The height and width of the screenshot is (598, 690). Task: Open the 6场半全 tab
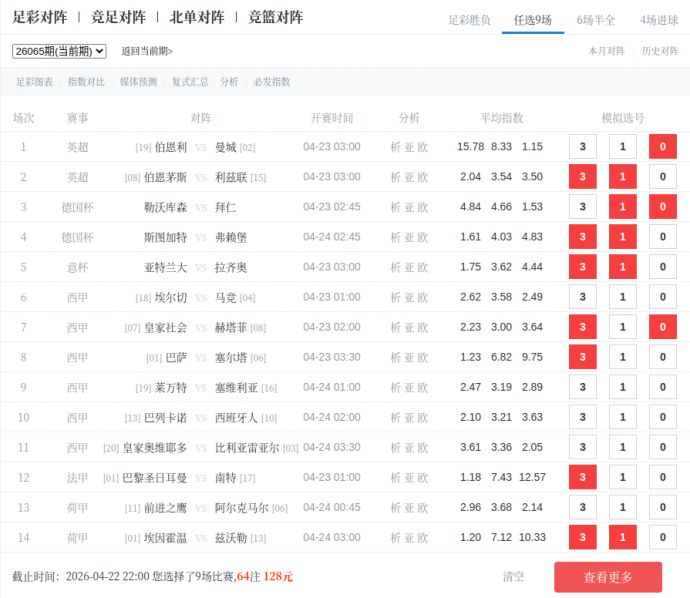[x=596, y=20]
